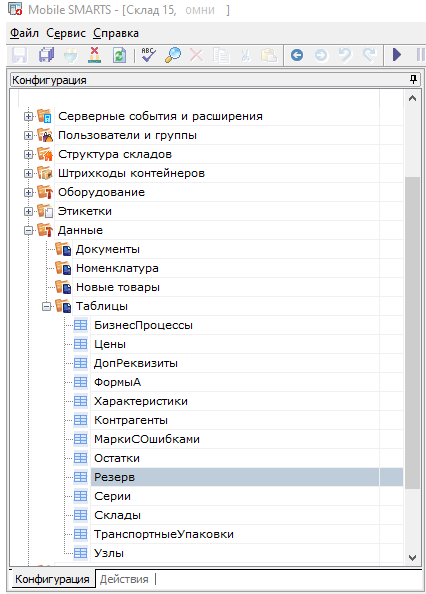Collapse the Таблицы node

click(47, 306)
